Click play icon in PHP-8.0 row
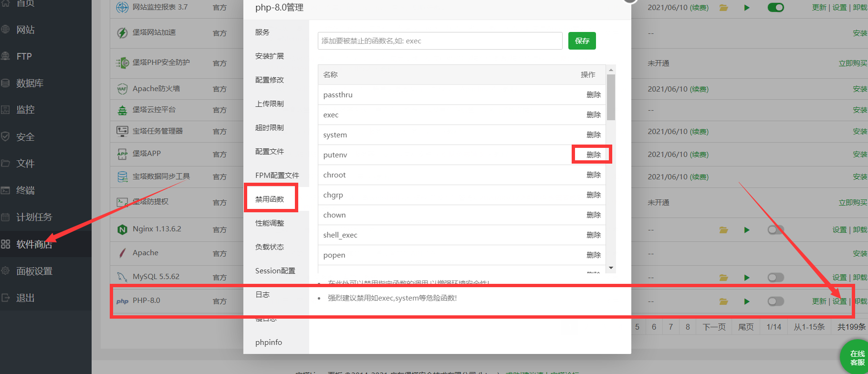Screen dimensions: 868x374 [x=747, y=301]
